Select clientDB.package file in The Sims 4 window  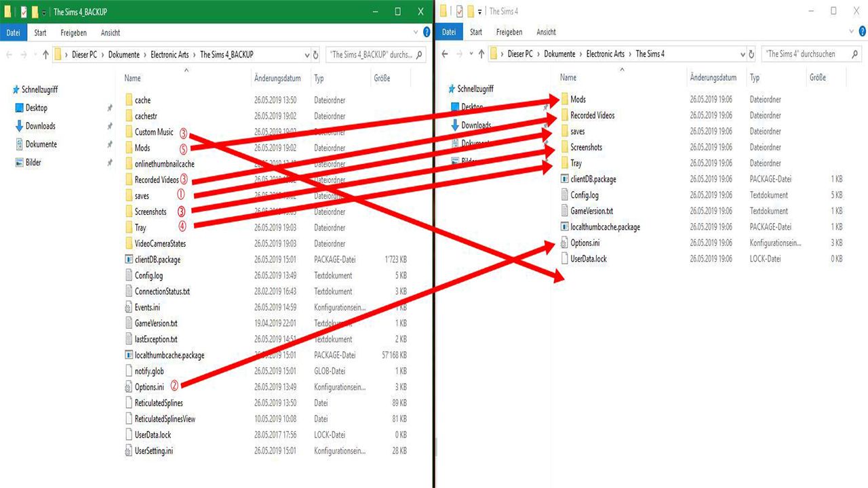(593, 179)
